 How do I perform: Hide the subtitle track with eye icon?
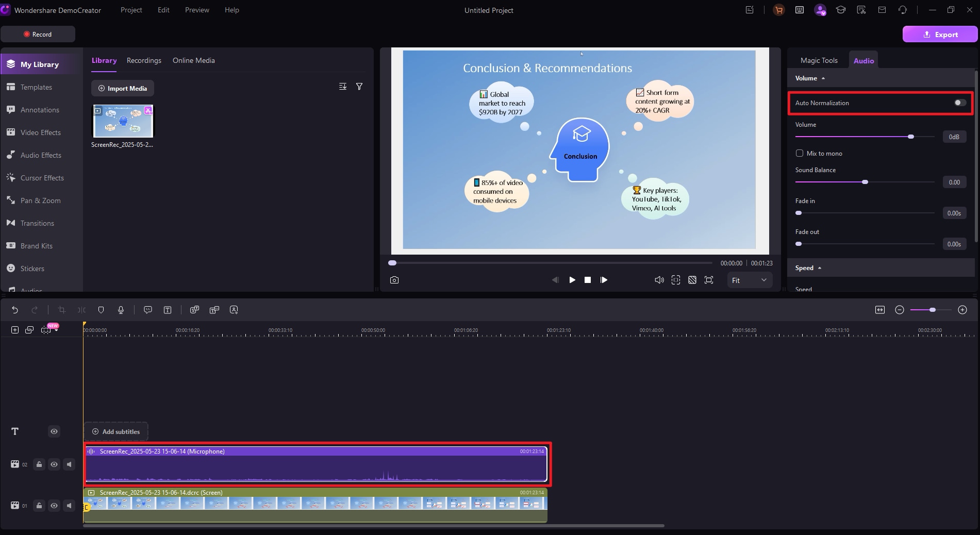pyautogui.click(x=54, y=431)
